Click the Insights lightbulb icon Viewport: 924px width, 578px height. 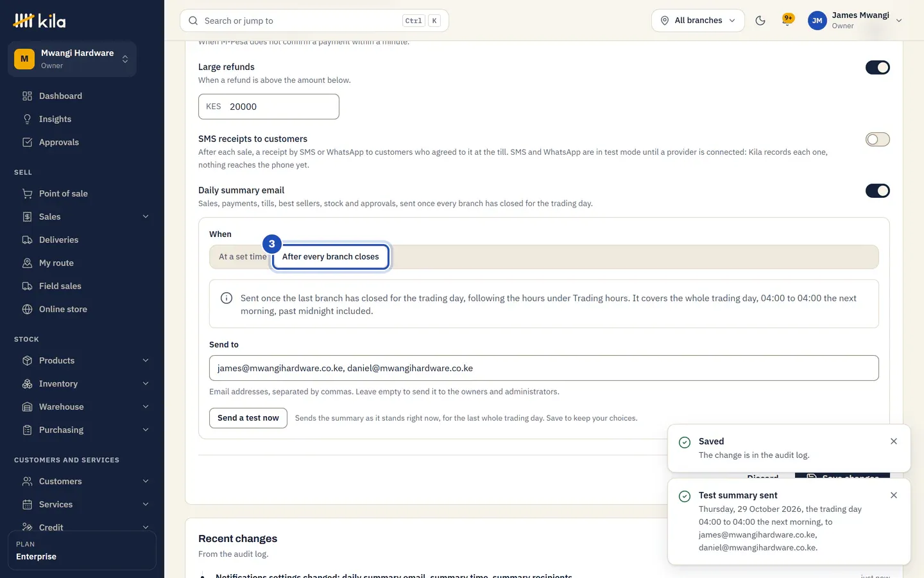27,119
